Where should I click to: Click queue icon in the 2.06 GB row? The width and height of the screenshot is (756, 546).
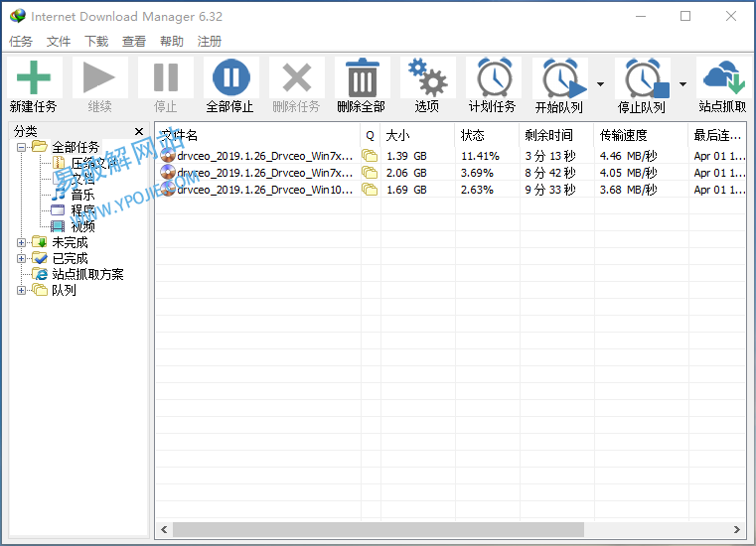pyautogui.click(x=370, y=173)
